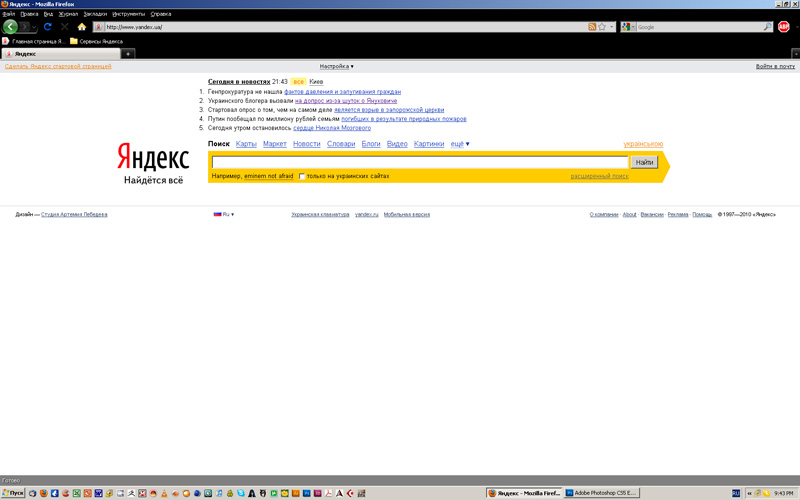Image resolution: width=800 pixels, height=500 pixels.
Task: Open 'Главная страница Я...' bookmark
Action: click(x=34, y=41)
